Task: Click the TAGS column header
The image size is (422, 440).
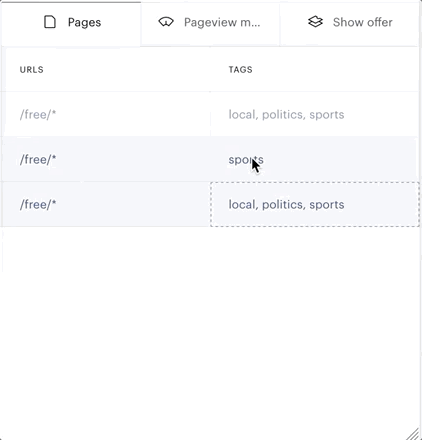Action: pyautogui.click(x=240, y=70)
